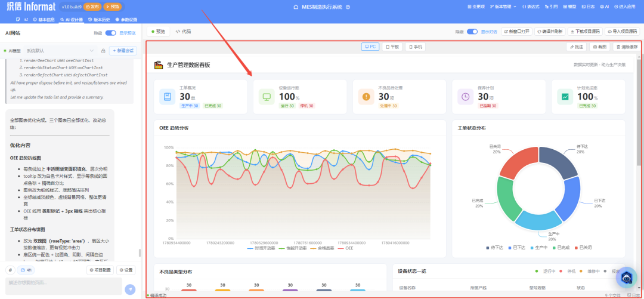Click the orange 预览 button in header
644x299 pixels.
(x=112, y=7)
